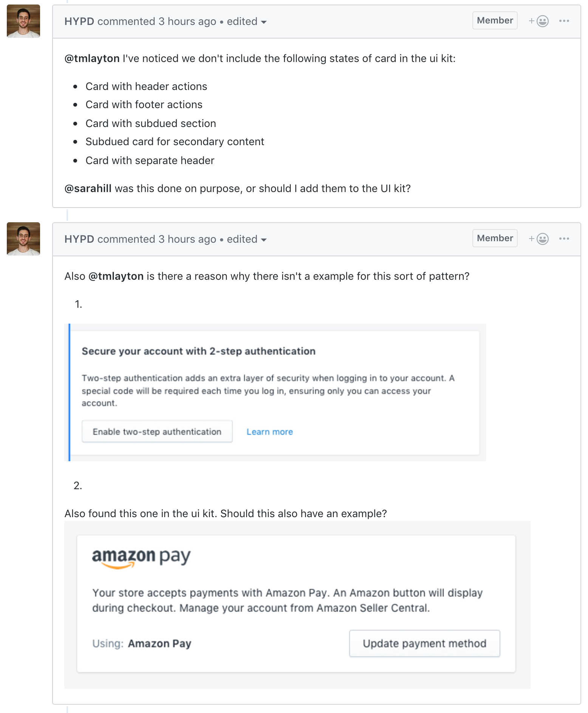Open the @sarahill mention link
588x713 pixels.
pyautogui.click(x=87, y=188)
